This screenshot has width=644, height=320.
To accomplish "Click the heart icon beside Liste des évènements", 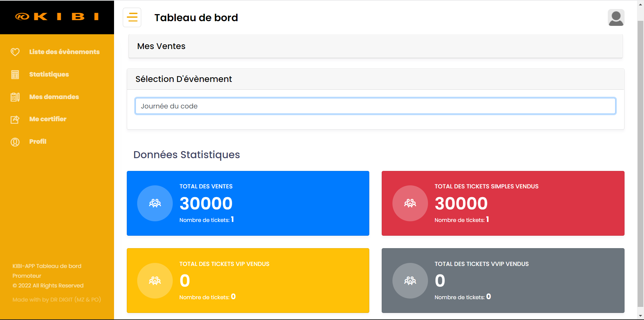I will [15, 52].
